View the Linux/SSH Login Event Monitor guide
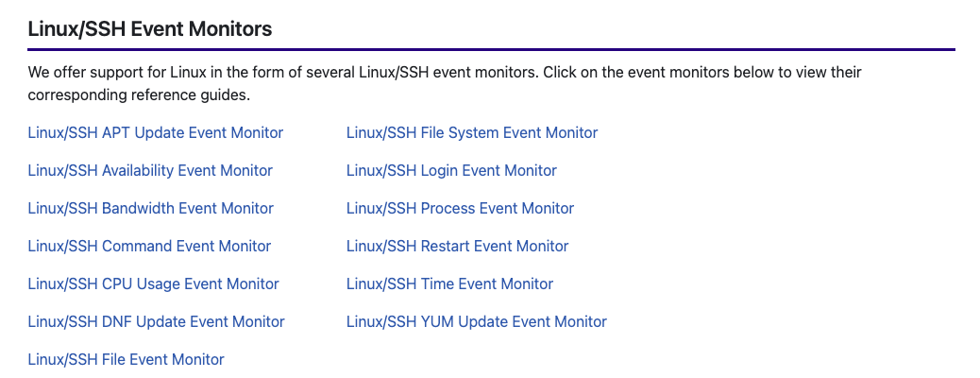 [451, 171]
